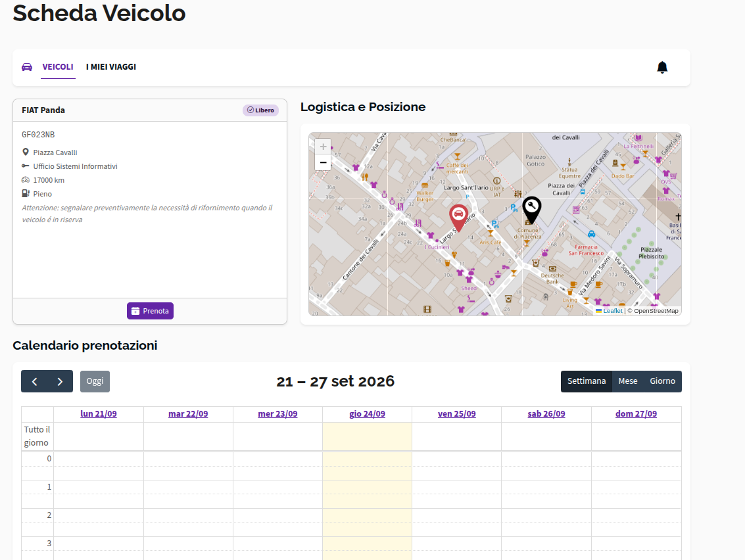Click the Oggi button

[95, 381]
